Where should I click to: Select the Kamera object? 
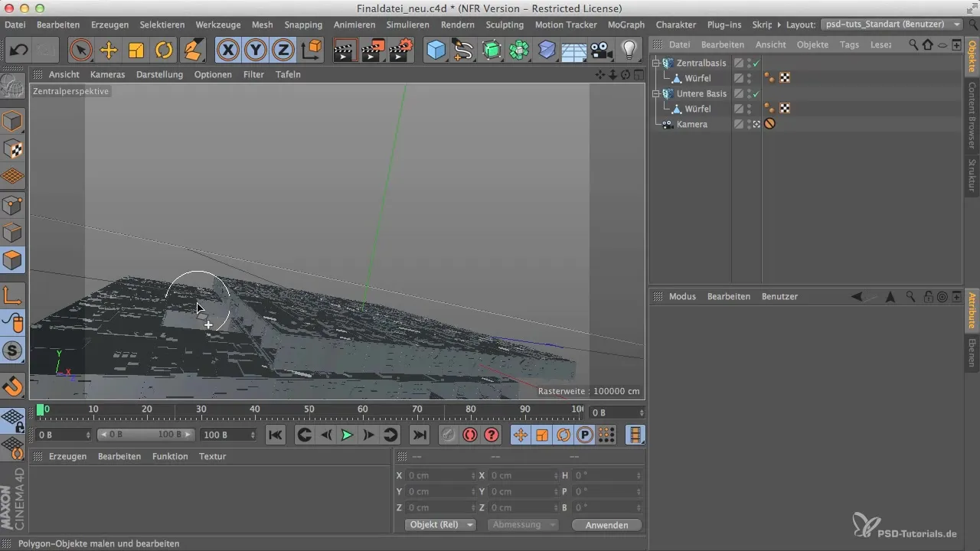coord(691,124)
